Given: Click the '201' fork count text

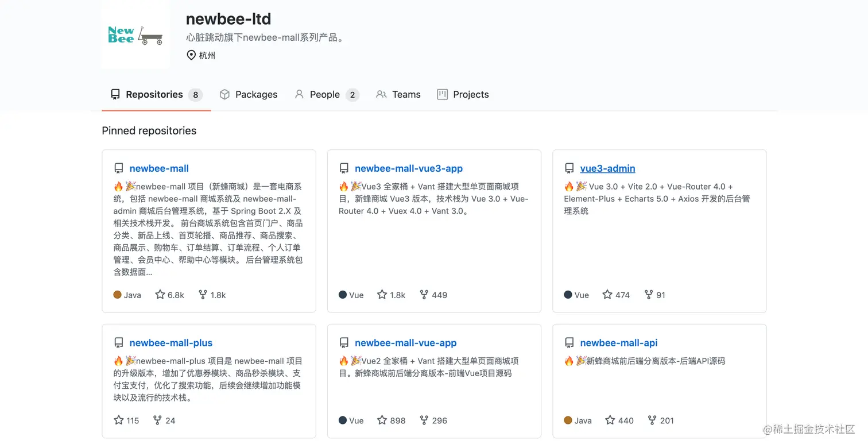Looking at the screenshot, I should [x=667, y=420].
